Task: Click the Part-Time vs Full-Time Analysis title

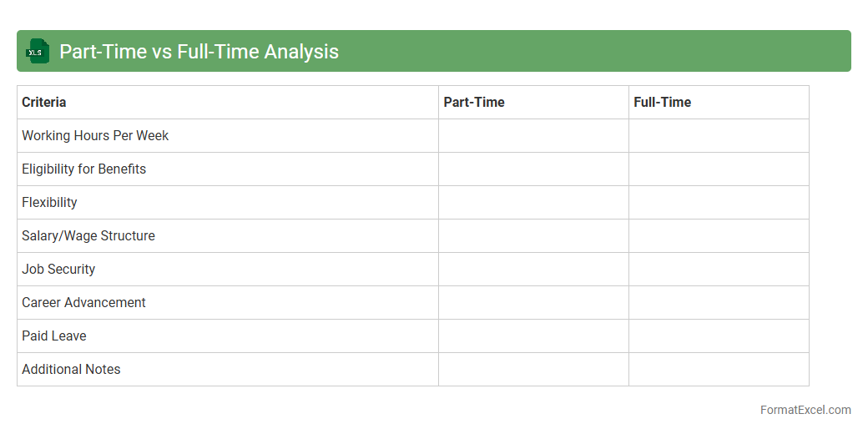Action: click(x=199, y=51)
